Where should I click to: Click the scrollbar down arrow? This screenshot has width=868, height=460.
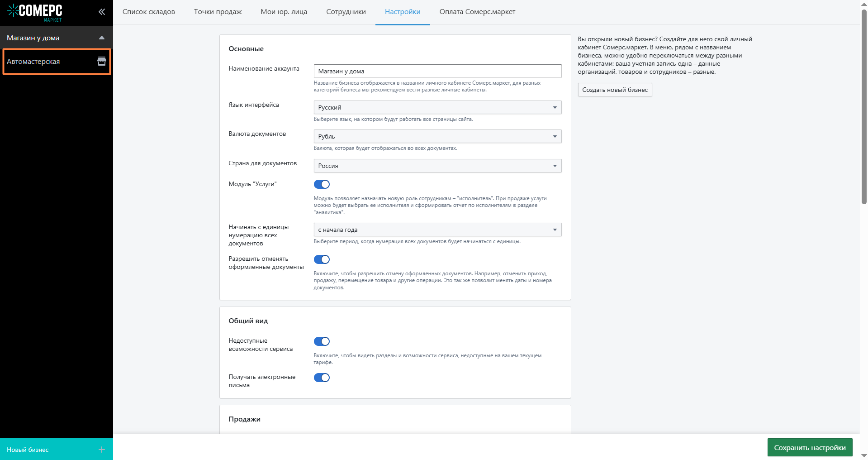point(864,455)
